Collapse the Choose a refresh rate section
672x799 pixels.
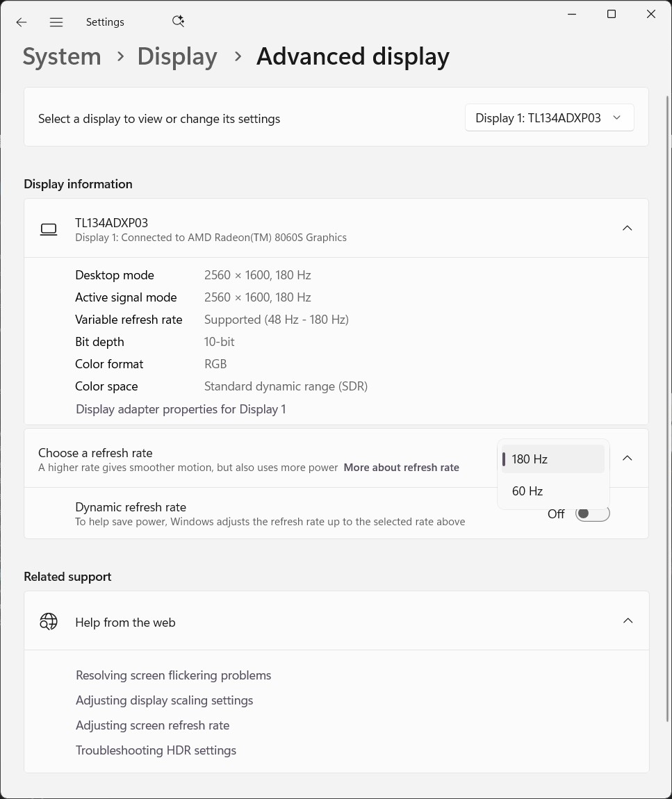pyautogui.click(x=627, y=459)
